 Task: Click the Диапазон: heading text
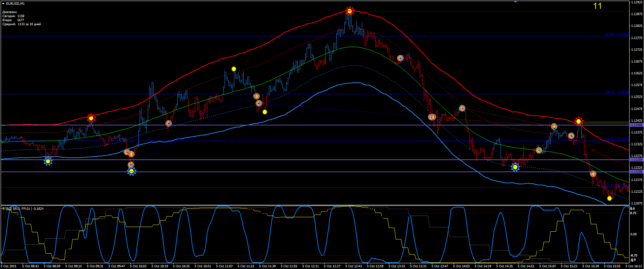(10, 12)
